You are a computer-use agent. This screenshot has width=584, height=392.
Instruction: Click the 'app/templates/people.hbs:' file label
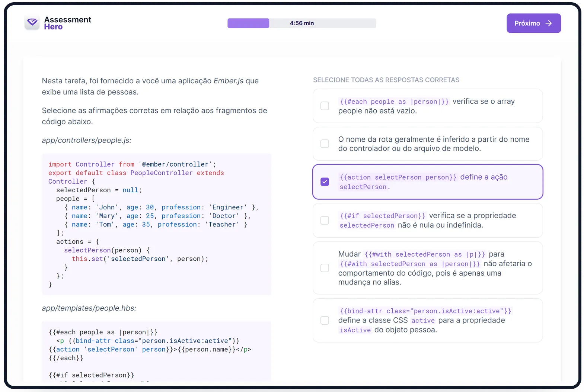[89, 308]
